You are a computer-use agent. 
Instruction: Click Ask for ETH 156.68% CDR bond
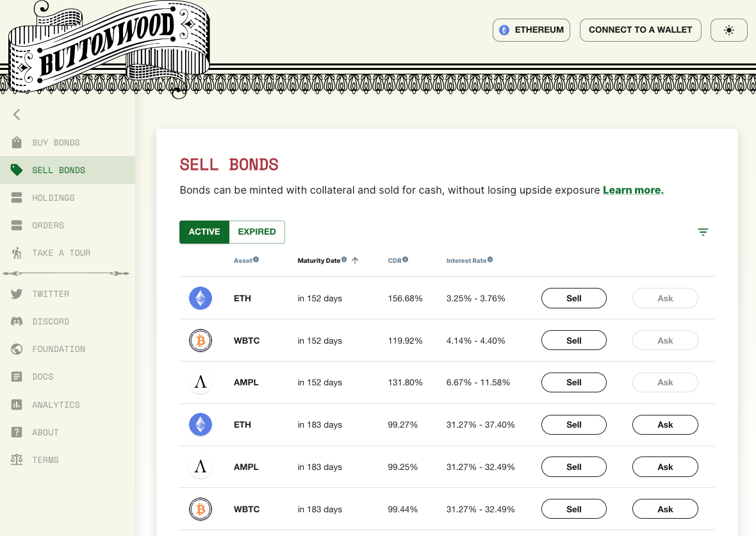coord(666,298)
